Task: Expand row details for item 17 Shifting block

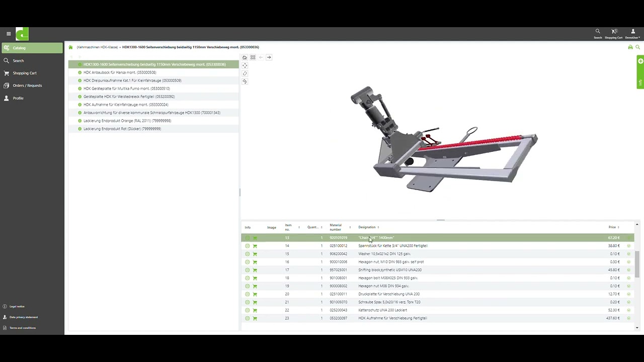Action: [x=629, y=270]
